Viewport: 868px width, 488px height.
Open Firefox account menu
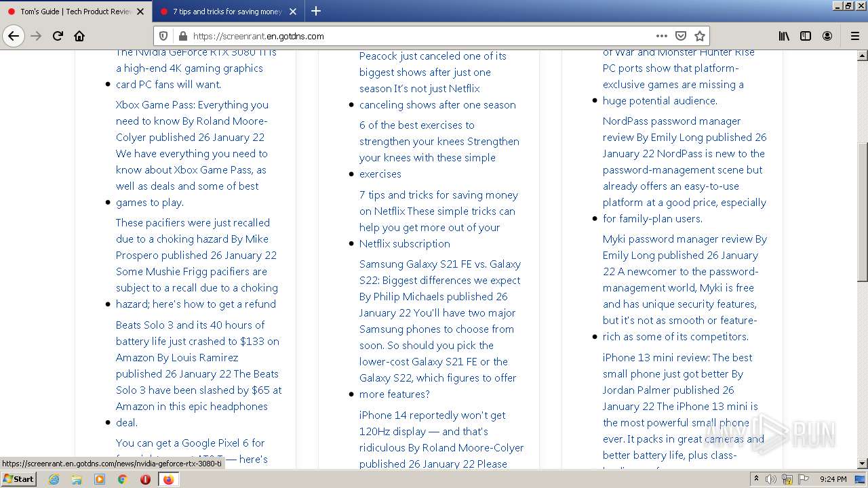pos(827,36)
